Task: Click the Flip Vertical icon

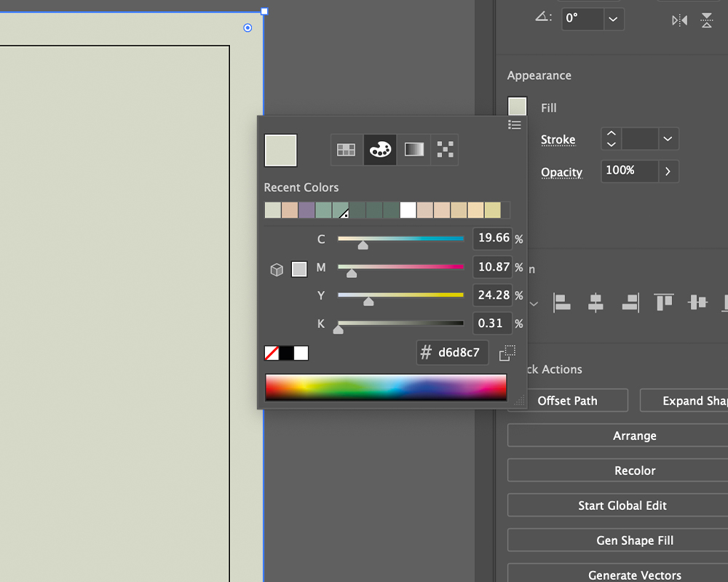Action: [x=707, y=20]
